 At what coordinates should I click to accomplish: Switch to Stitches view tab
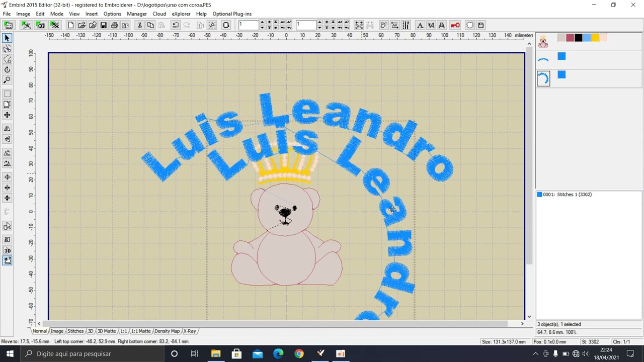pos(75,331)
